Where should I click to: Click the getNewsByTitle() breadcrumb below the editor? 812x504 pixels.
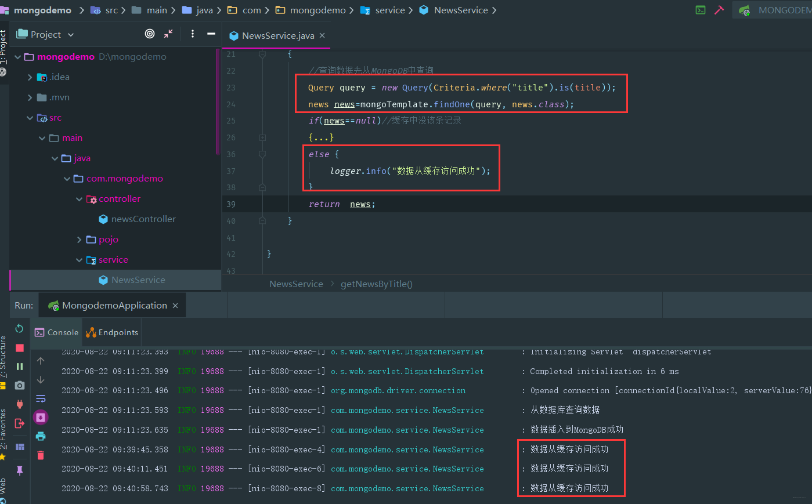[x=377, y=284]
